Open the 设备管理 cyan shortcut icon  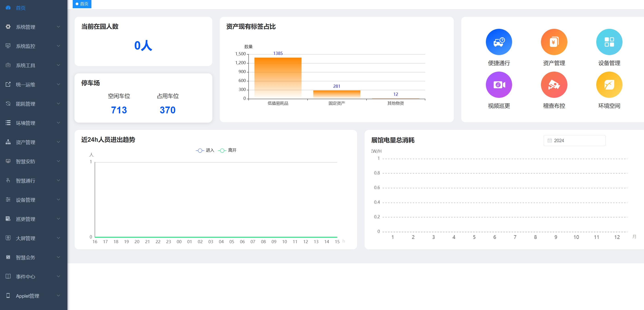[x=609, y=42]
